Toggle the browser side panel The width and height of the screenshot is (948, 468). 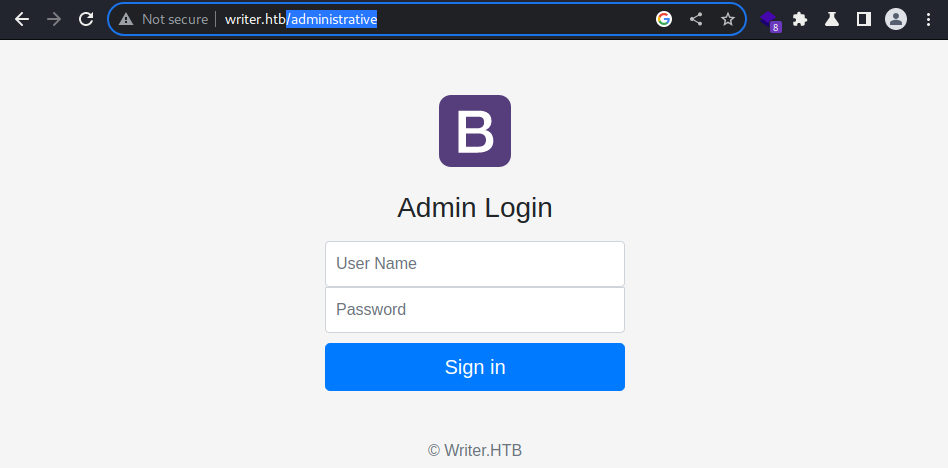coord(863,19)
